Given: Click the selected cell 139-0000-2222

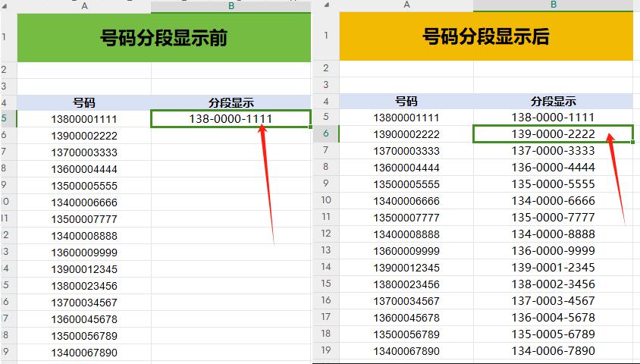Looking at the screenshot, I should (554, 134).
